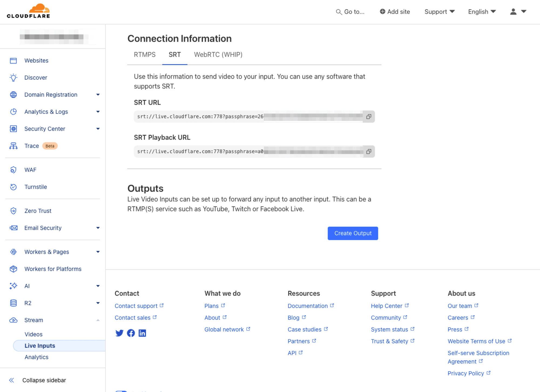Open the Self-serve Subscription Agreement link
Image resolution: width=540 pixels, height=392 pixels.
(x=478, y=357)
